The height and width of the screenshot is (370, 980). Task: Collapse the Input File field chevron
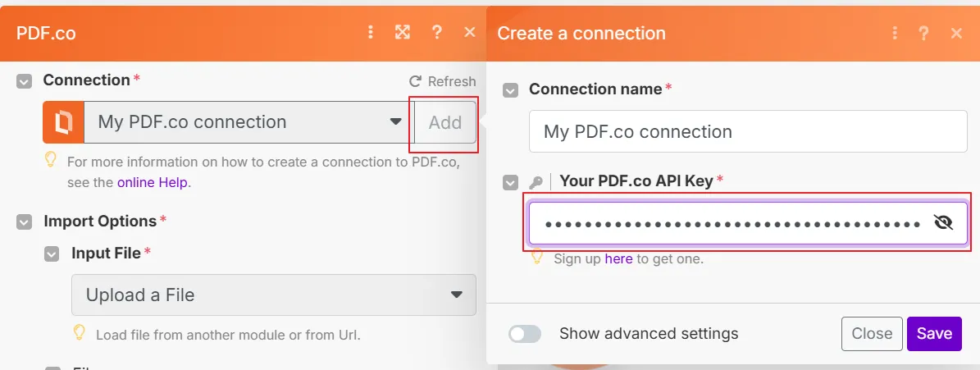coord(52,254)
